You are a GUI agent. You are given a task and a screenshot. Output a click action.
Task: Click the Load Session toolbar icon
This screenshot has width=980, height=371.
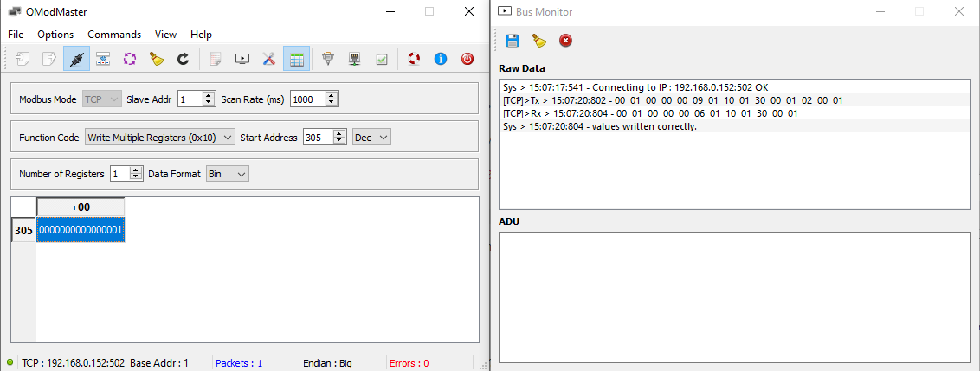(23, 59)
